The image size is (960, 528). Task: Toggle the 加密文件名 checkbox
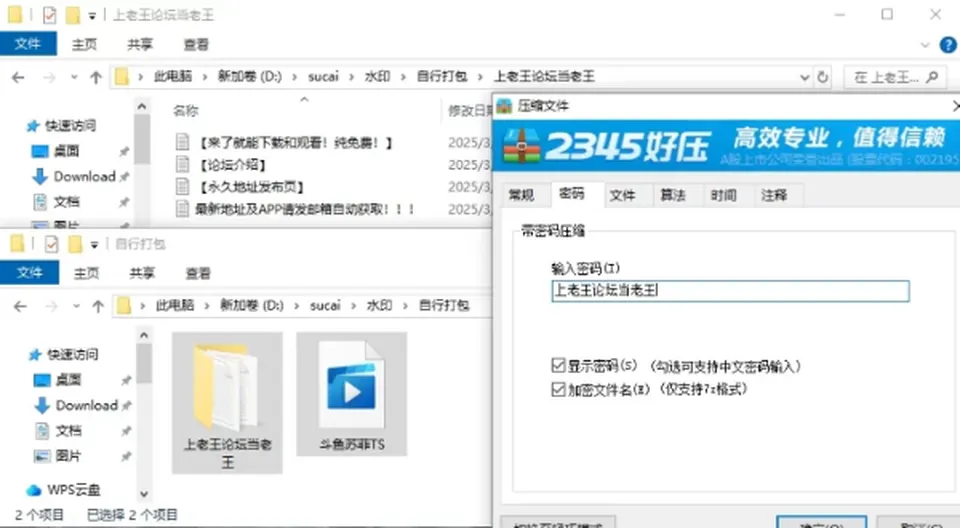click(558, 389)
